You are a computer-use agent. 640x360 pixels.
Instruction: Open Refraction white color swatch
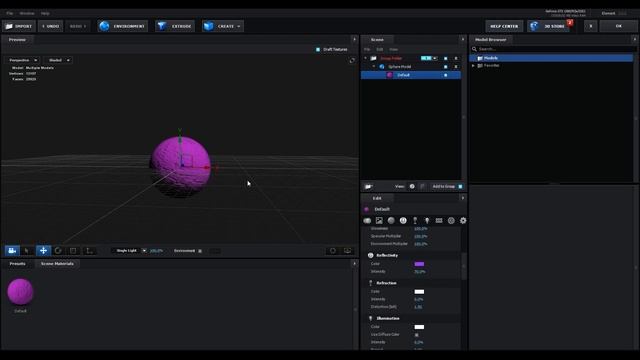pyautogui.click(x=419, y=292)
